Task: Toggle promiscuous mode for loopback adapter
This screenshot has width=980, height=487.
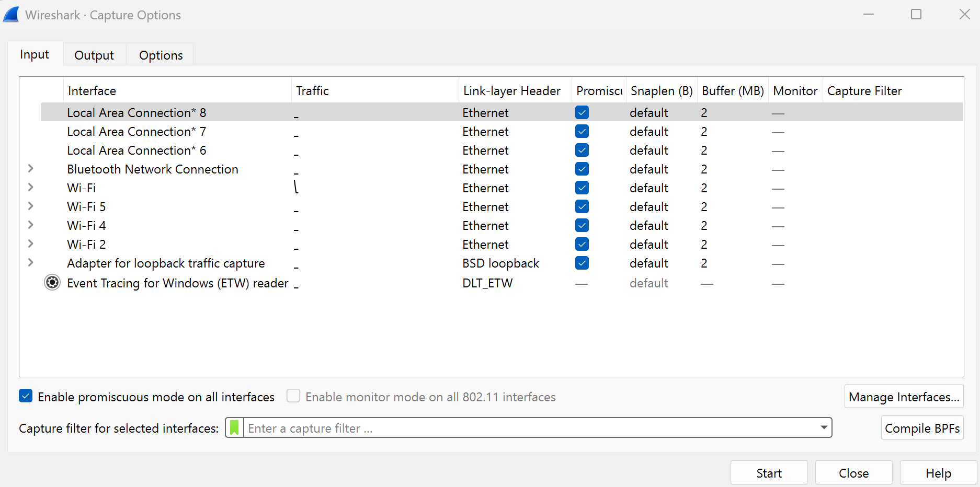Action: (x=582, y=263)
